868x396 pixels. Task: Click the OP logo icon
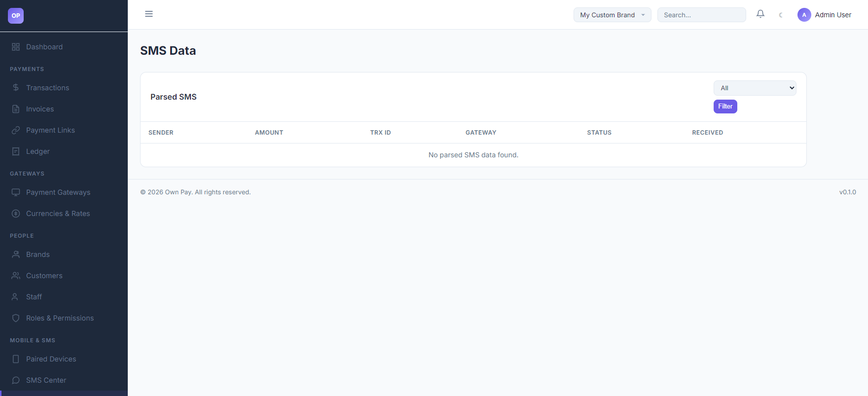click(x=16, y=16)
